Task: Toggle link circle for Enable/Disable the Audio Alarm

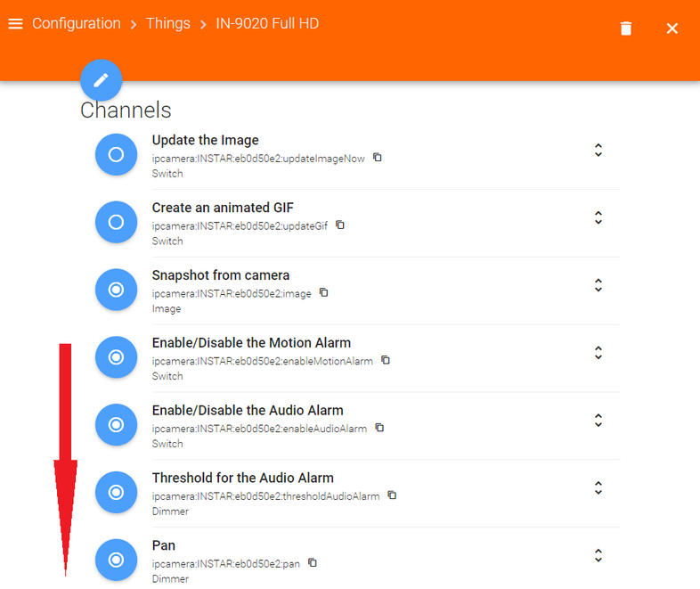Action: tap(116, 424)
